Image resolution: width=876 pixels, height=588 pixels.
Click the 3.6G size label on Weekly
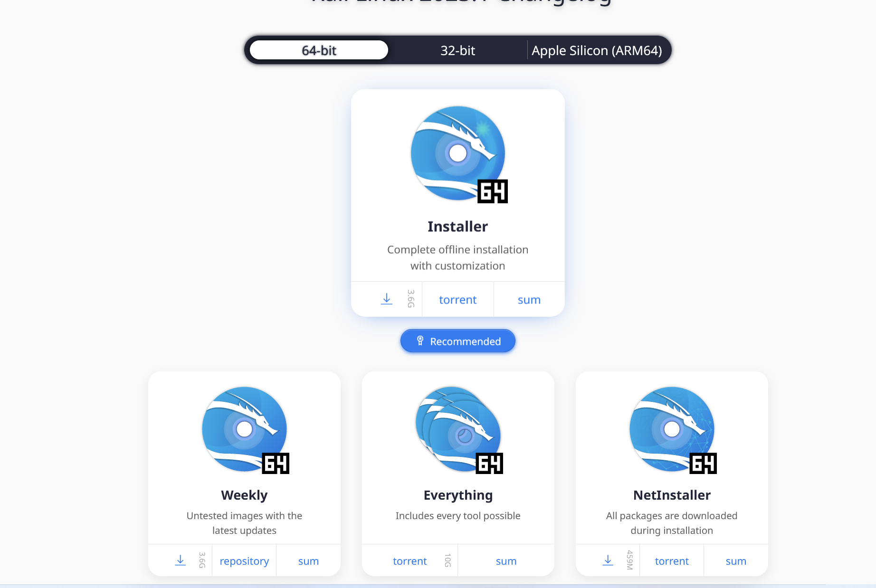click(202, 560)
